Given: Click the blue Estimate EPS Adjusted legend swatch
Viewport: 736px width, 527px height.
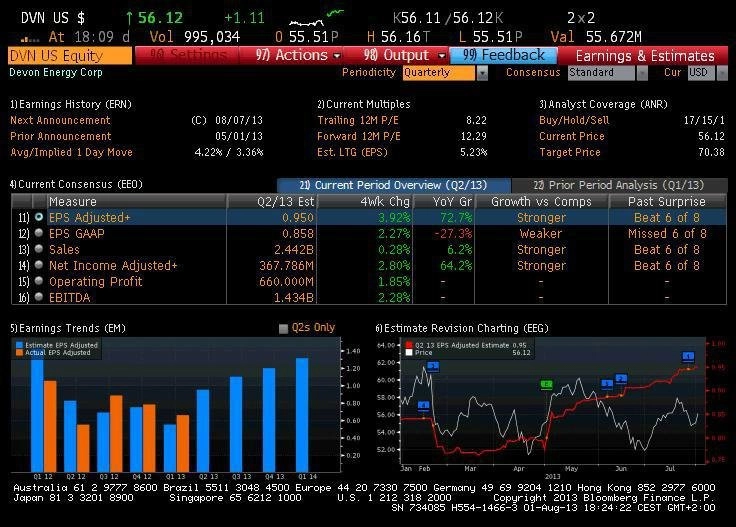Looking at the screenshot, I should tap(19, 345).
